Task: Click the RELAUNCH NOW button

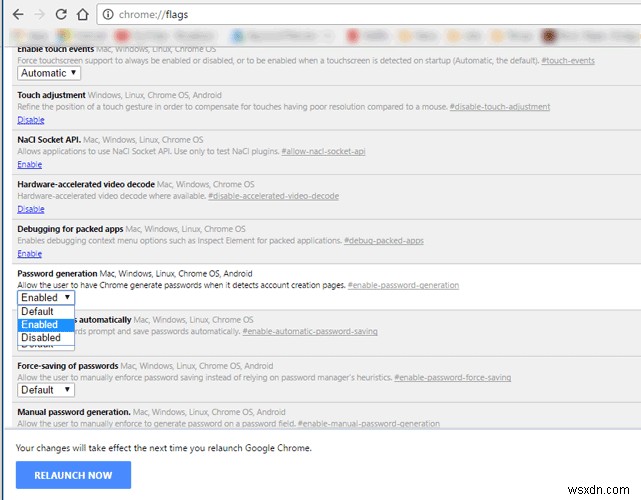Action: pyautogui.click(x=73, y=475)
